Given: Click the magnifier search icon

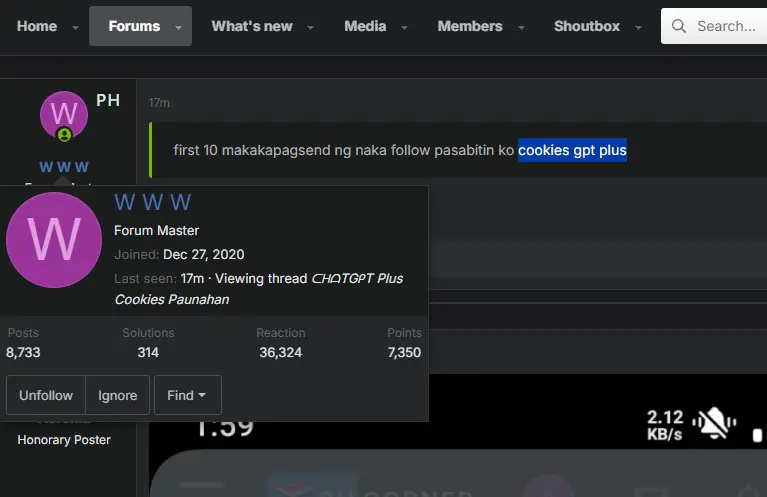Looking at the screenshot, I should click(678, 26).
